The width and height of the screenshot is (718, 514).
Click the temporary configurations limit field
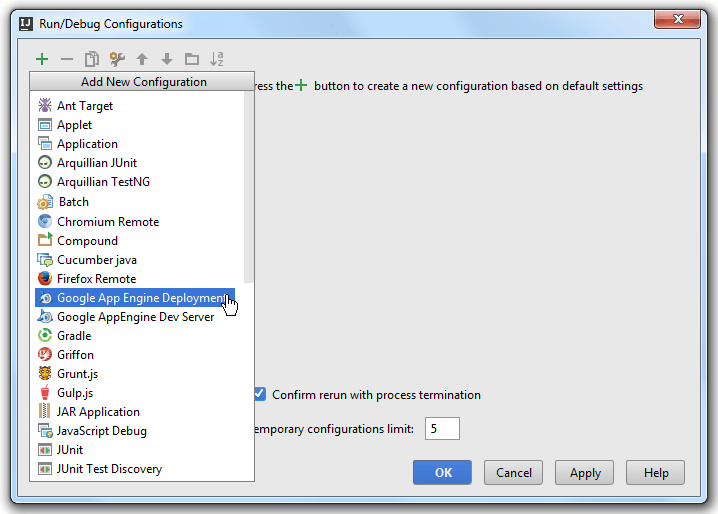442,429
